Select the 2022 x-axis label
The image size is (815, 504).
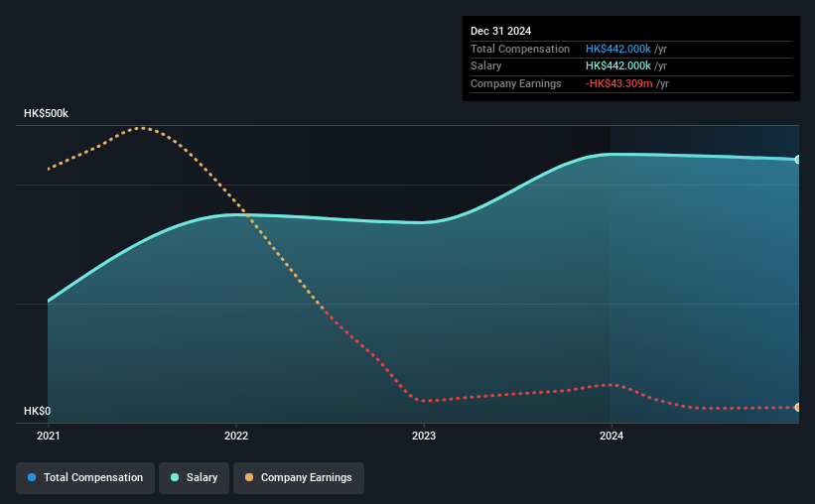coord(236,436)
